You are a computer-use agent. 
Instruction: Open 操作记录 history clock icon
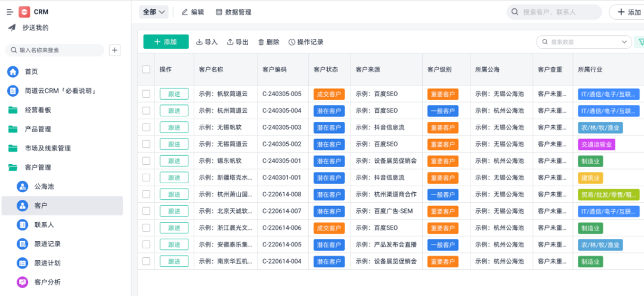(292, 42)
